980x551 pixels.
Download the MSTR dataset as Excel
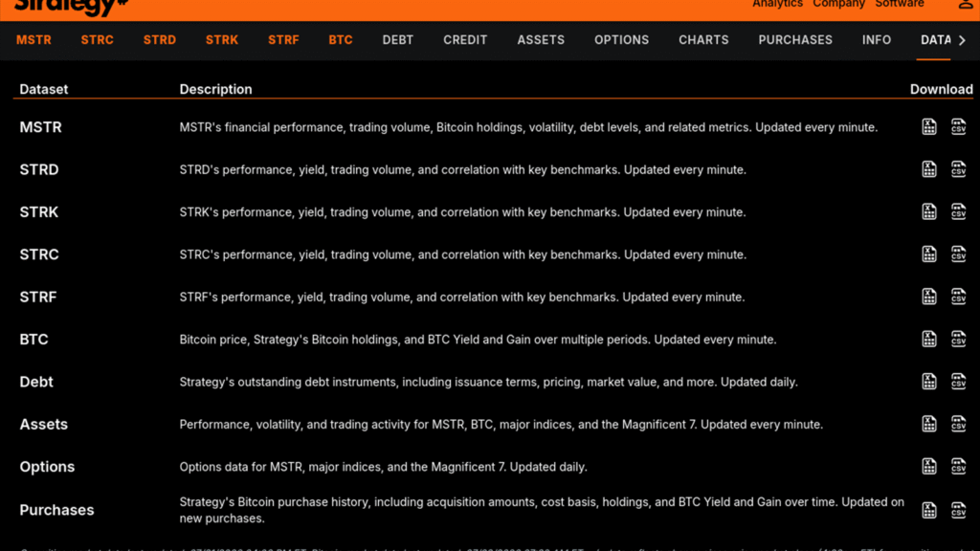point(928,127)
